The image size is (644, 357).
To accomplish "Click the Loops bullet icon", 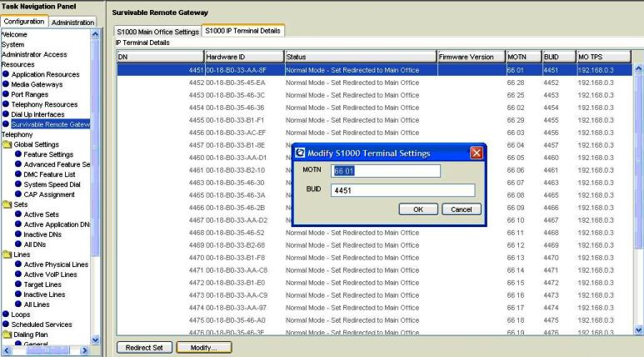I will click(x=6, y=314).
